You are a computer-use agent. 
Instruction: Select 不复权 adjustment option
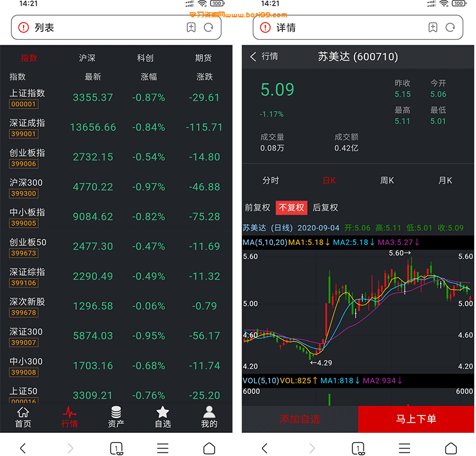291,207
